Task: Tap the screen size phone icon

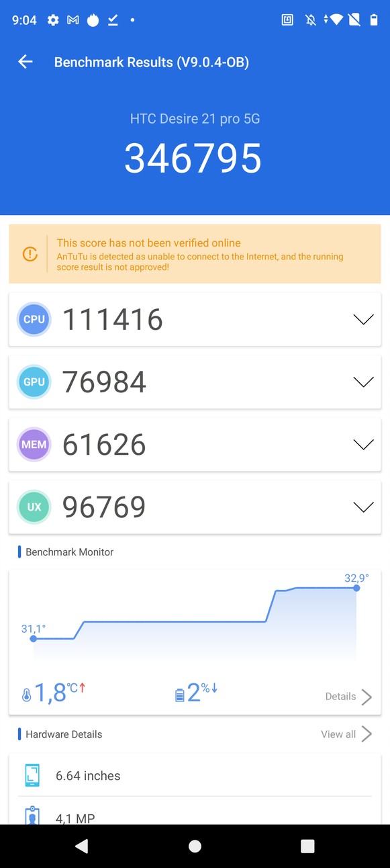Action: 32,775
